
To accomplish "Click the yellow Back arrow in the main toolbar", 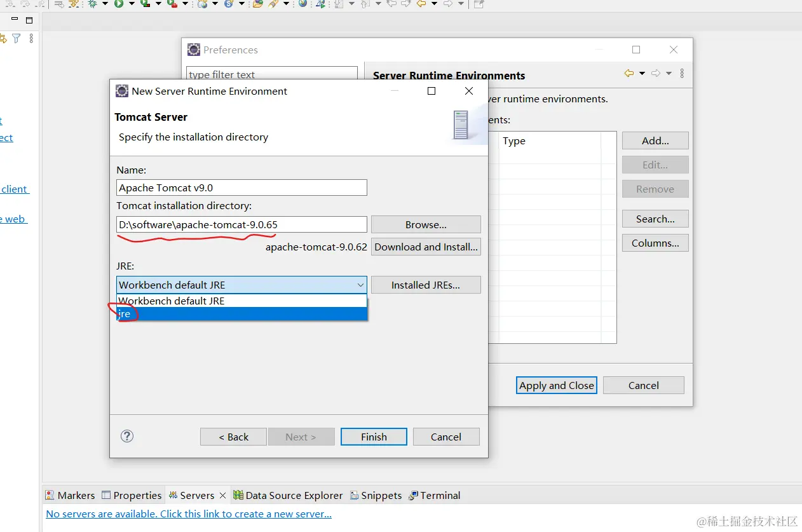I will [x=421, y=4].
